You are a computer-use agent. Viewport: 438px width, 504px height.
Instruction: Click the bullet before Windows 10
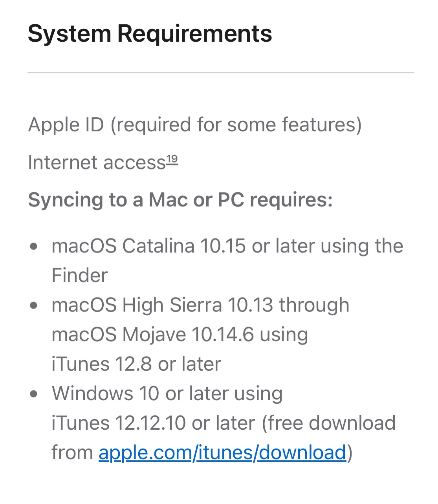coord(34,394)
